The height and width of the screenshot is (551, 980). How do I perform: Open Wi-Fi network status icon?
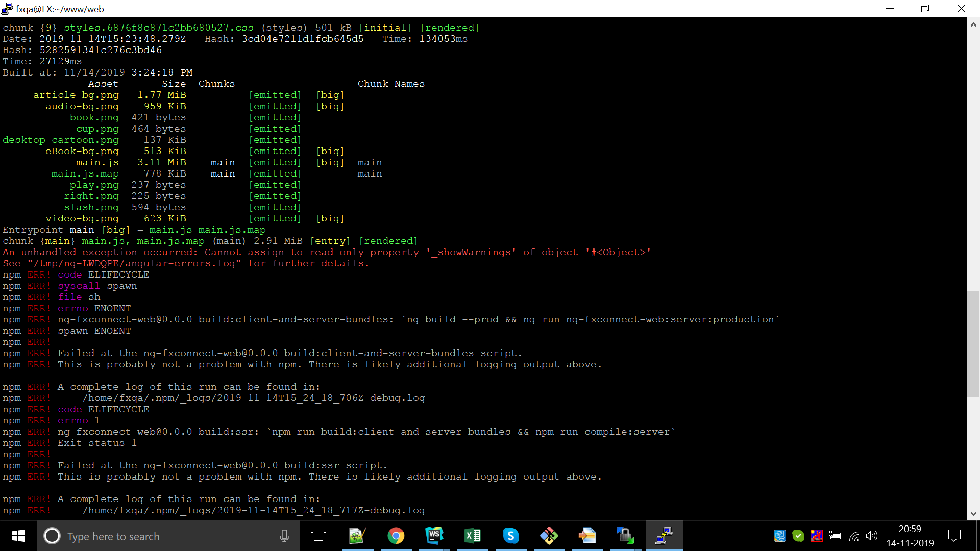853,536
